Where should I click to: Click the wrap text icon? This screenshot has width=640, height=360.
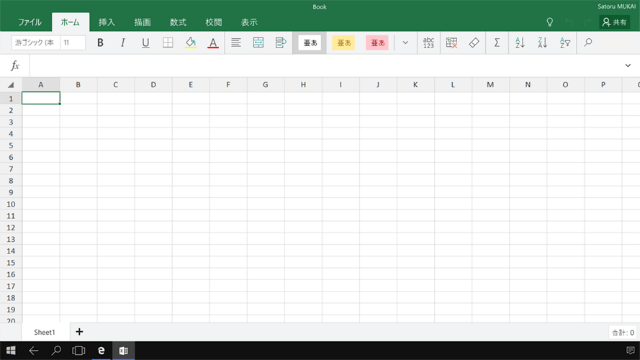pos(281,42)
